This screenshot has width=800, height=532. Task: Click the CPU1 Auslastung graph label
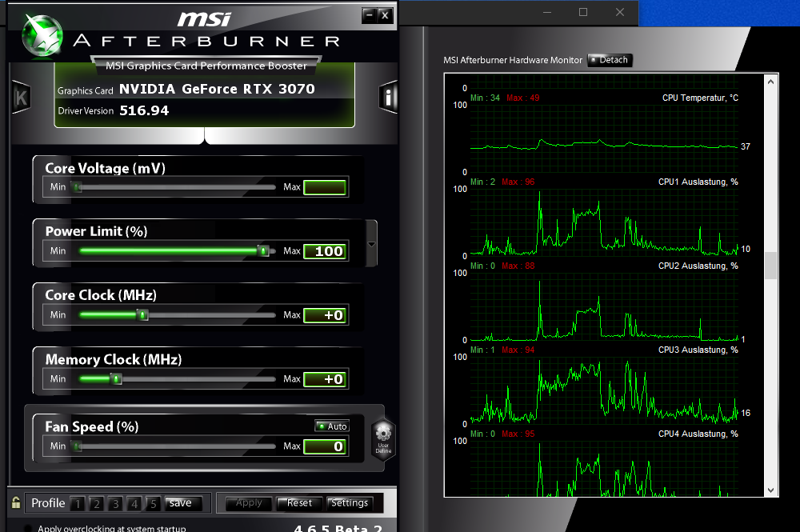(698, 182)
